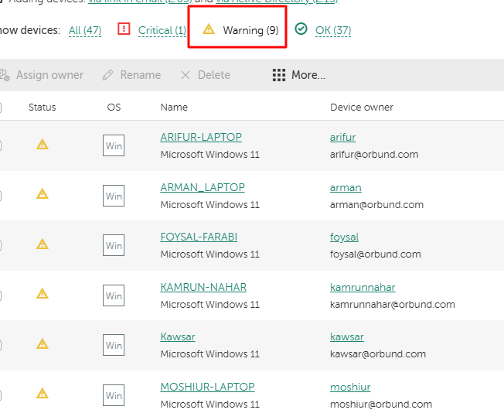Click warning status icon for MOSHIUR-LAPTOP

[x=43, y=393]
